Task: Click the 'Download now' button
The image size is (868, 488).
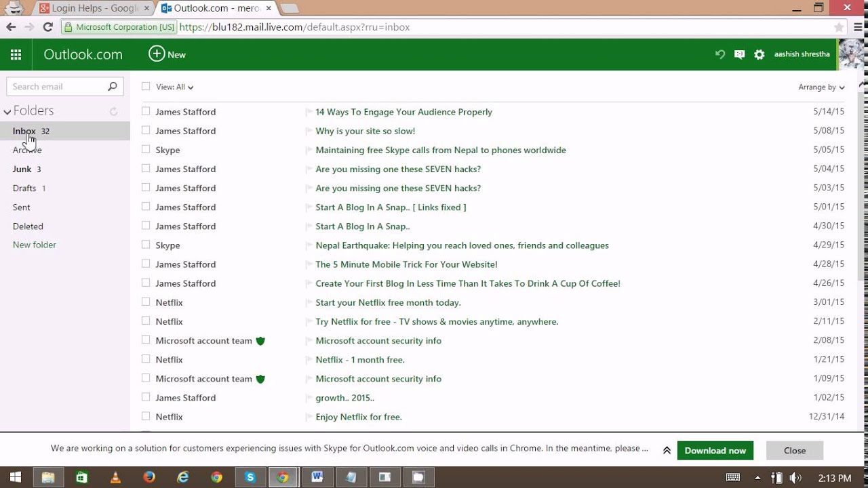Action: [715, 451]
